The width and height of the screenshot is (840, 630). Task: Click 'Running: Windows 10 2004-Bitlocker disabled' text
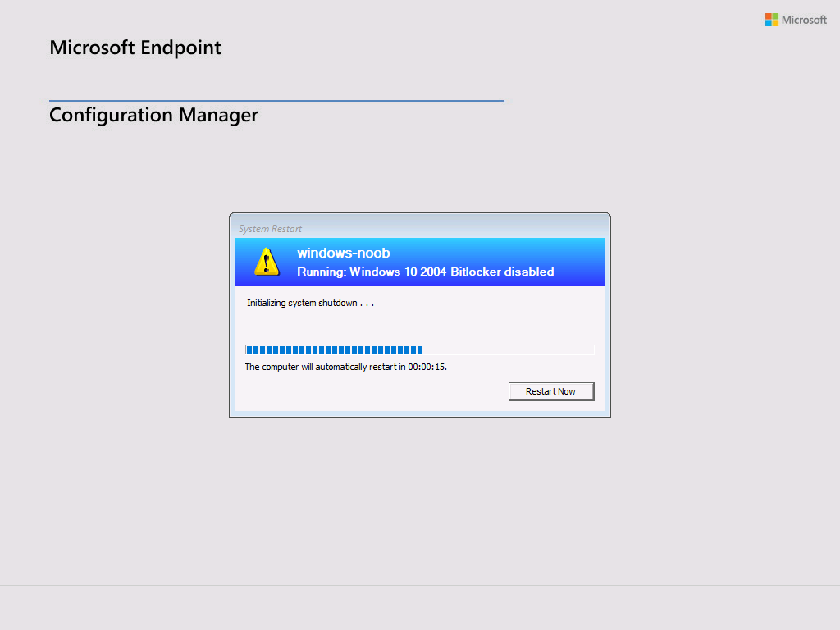click(426, 272)
